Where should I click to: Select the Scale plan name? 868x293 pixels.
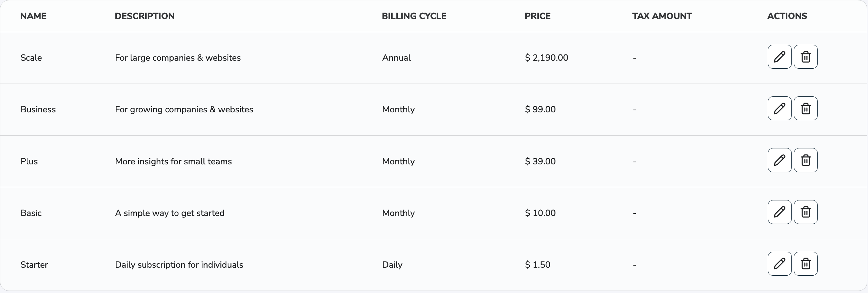(x=31, y=58)
